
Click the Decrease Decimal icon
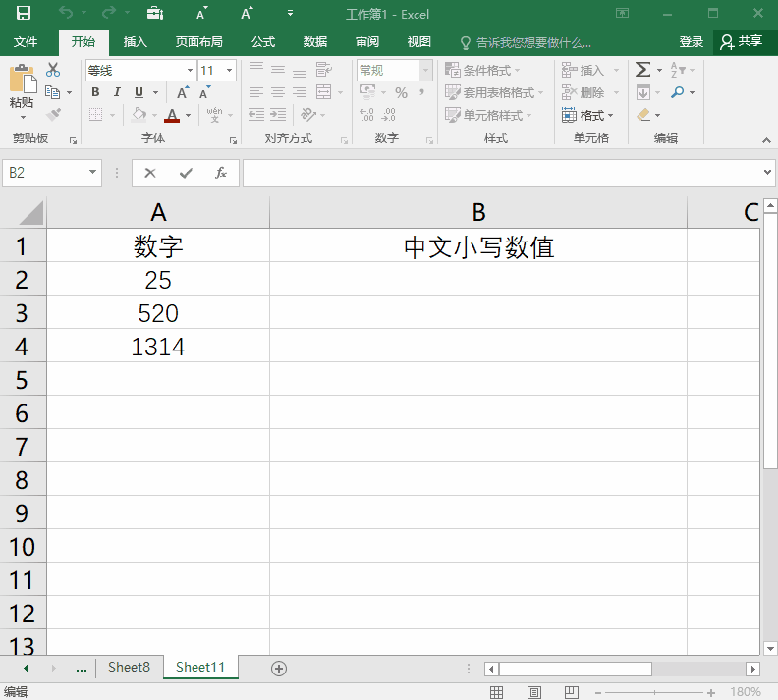click(388, 115)
